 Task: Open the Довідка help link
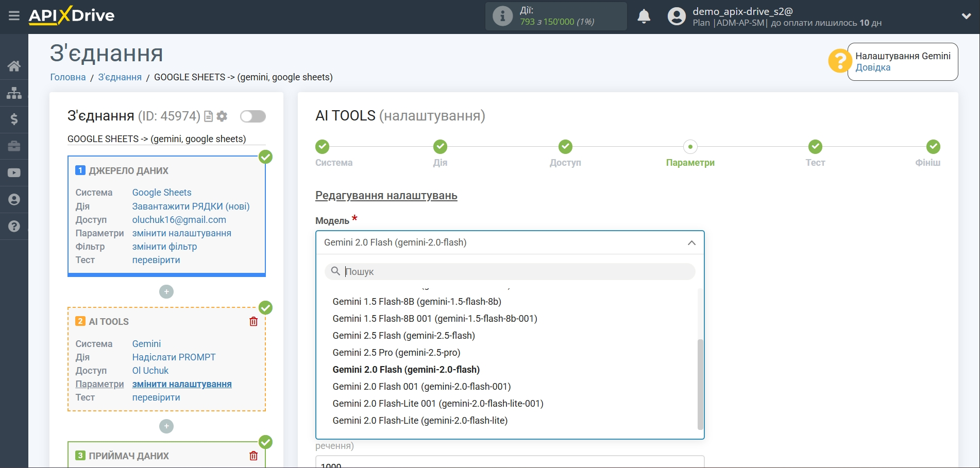[x=873, y=67]
